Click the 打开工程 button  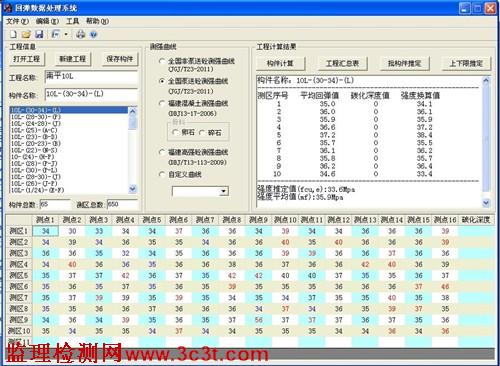tap(27, 59)
